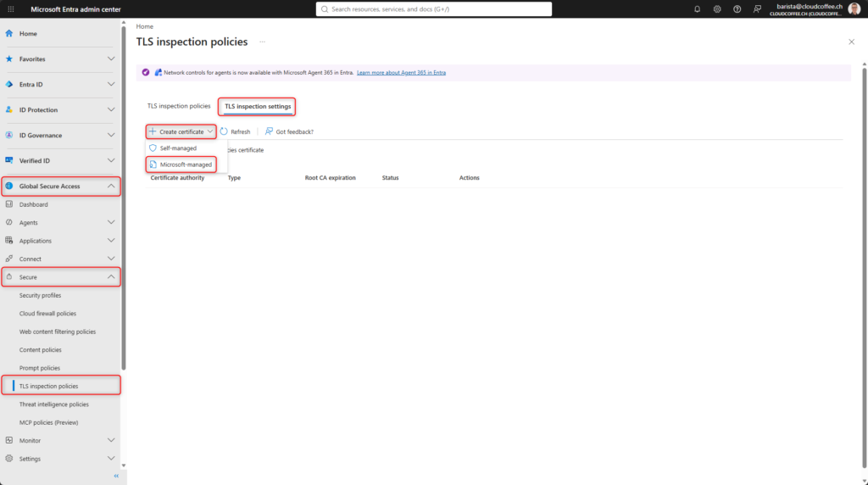Click the Agents icon in sidebar

pos(8,222)
